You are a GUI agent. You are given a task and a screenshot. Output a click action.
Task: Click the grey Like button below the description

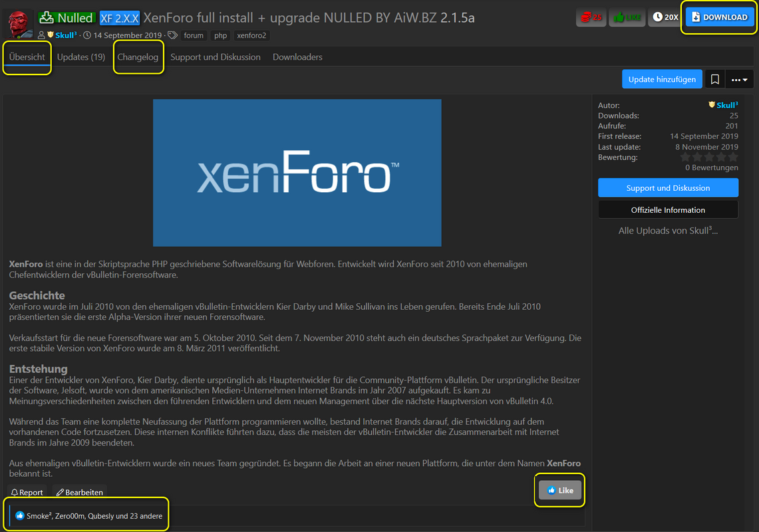[560, 490]
